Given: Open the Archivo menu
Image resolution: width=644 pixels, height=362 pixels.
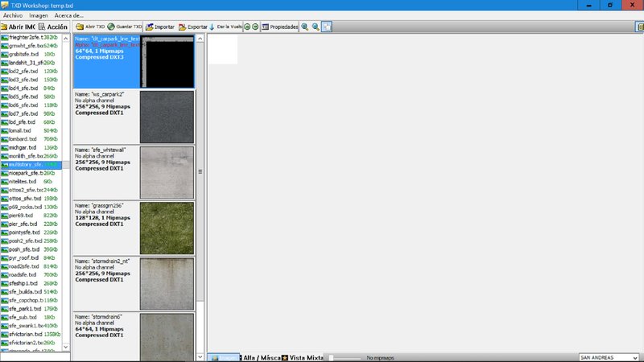Looking at the screenshot, I should (13, 15).
